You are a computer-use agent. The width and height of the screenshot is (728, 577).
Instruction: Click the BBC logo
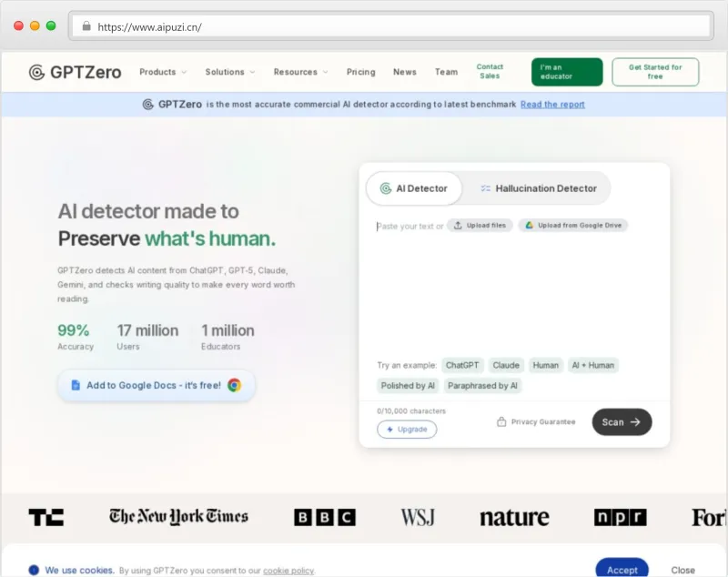pos(325,517)
